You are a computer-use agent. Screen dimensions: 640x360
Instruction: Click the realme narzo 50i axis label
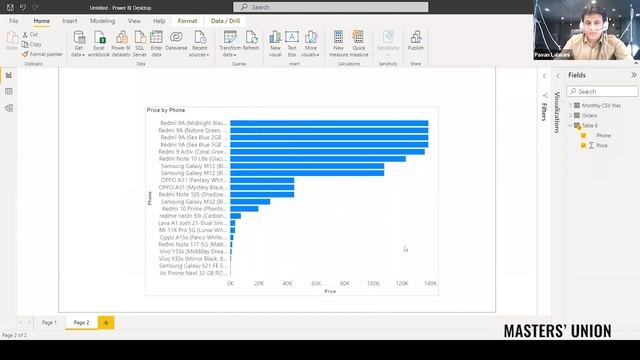(193, 216)
